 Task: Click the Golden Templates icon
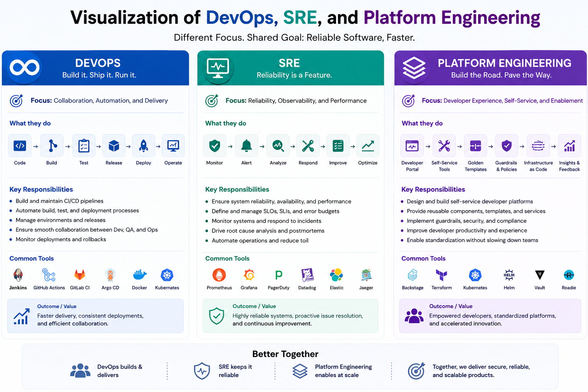475,145
